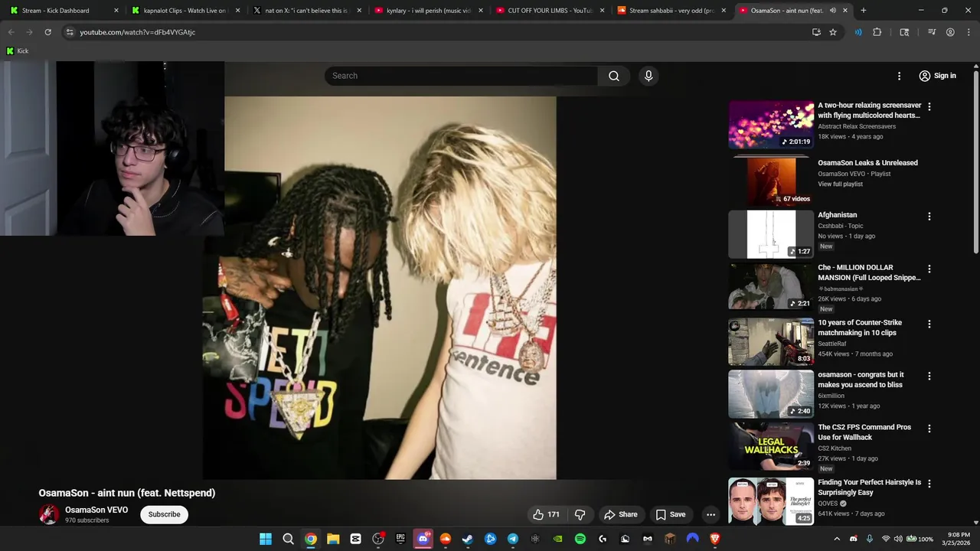Mute the OsamaSon tab via speaker icon
This screenshot has height=551, width=980.
833,11
